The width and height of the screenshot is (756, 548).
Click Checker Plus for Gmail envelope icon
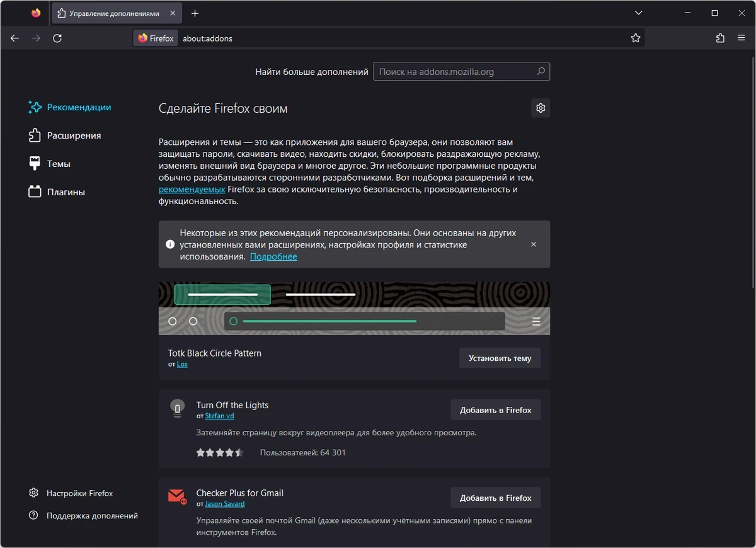tap(178, 496)
